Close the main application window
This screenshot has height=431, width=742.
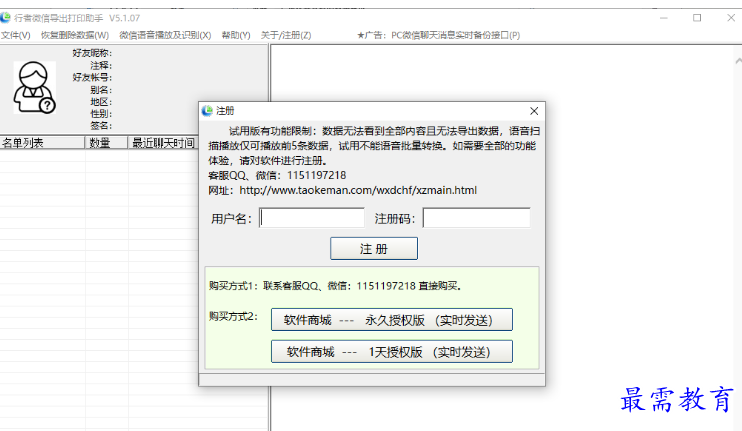coord(731,18)
